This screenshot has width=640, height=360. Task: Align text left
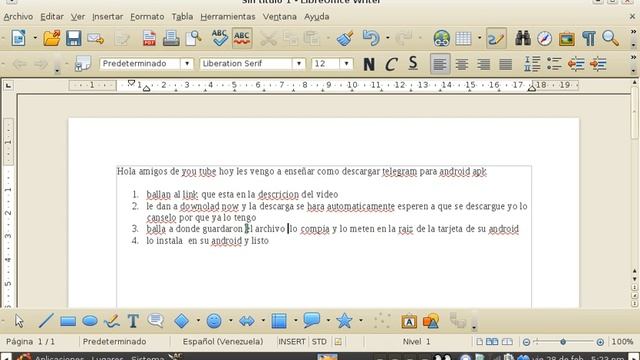click(x=440, y=64)
